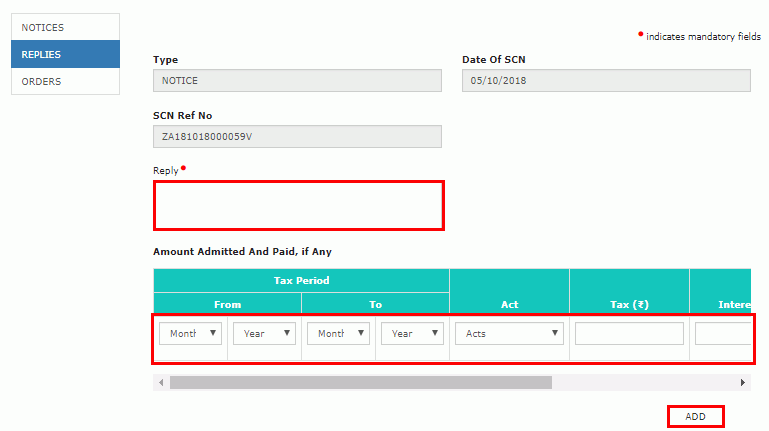Screen dimensions: 769x431
Task: Click the 'indicates mandatory fields' note
Action: coord(703,37)
